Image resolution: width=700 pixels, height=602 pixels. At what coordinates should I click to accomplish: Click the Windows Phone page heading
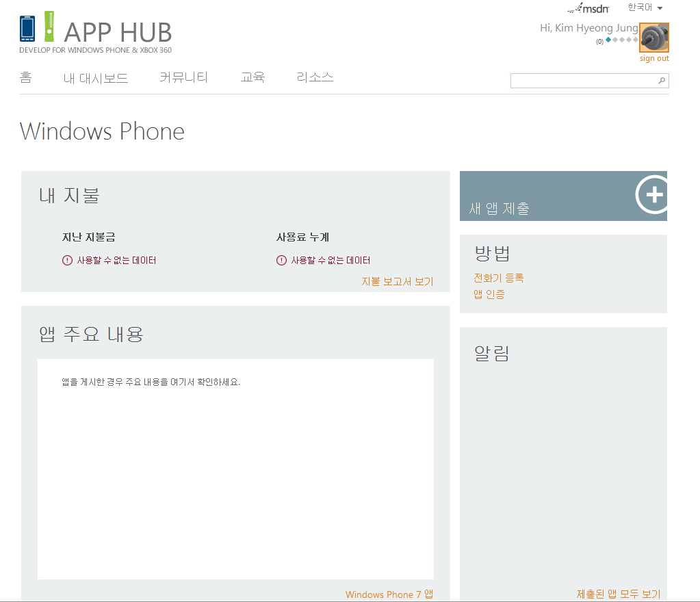click(102, 131)
